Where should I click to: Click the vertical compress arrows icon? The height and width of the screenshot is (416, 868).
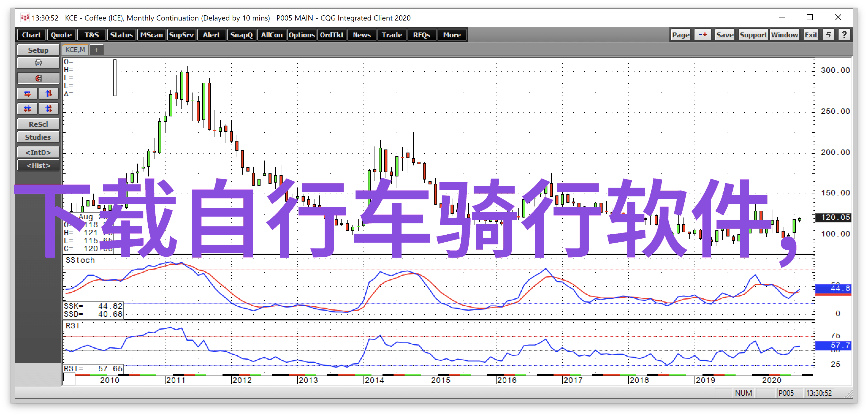pyautogui.click(x=49, y=108)
